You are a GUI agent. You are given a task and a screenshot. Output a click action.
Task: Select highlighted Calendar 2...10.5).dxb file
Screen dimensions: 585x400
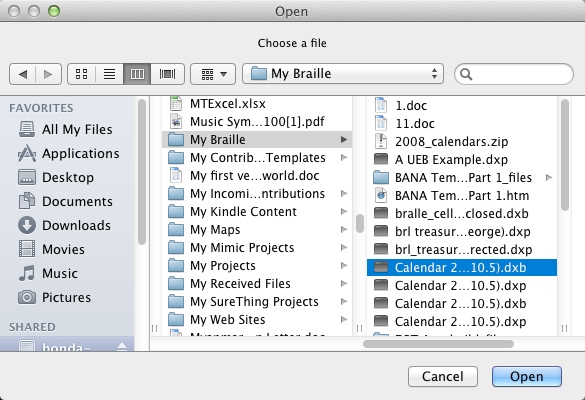pyautogui.click(x=462, y=268)
